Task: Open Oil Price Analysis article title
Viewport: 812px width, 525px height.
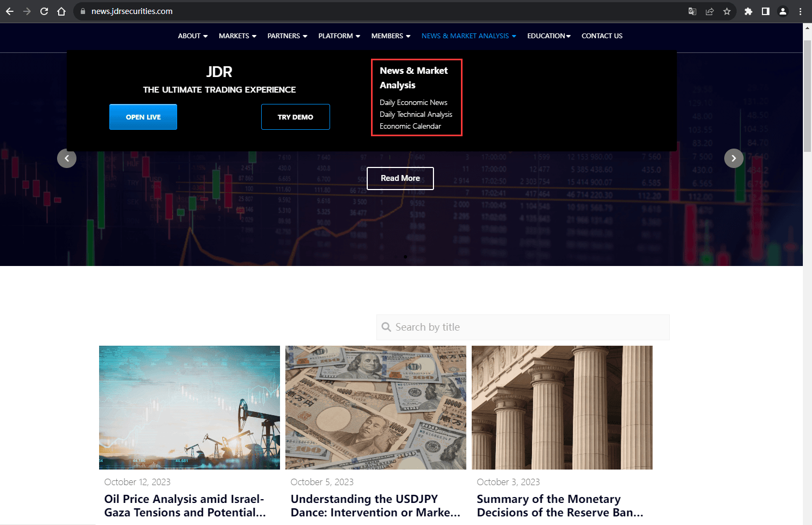Action: (x=185, y=506)
